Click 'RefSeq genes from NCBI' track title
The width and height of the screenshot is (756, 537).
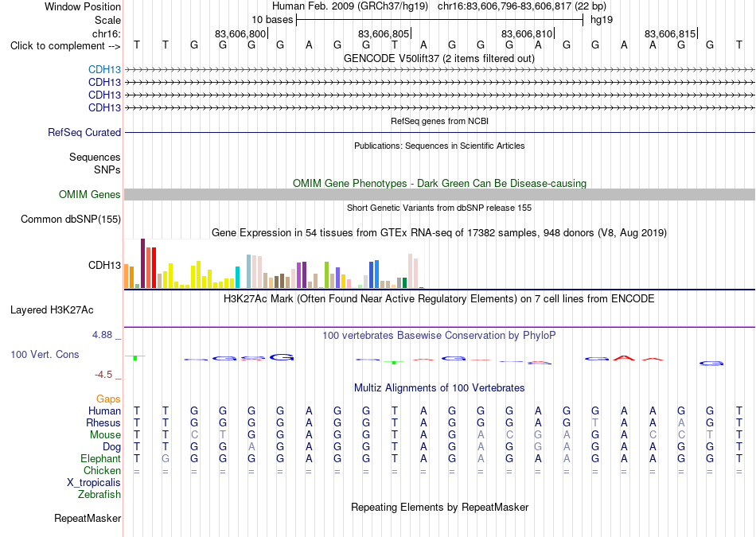(439, 121)
